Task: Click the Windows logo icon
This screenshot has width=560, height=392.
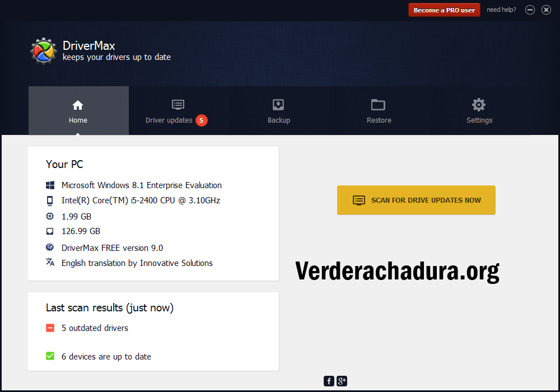Action: [50, 185]
